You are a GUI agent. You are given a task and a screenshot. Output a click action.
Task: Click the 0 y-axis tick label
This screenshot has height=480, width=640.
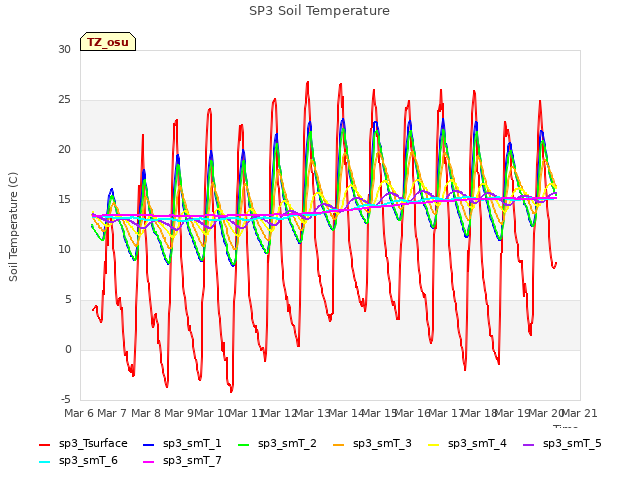pos(68,349)
